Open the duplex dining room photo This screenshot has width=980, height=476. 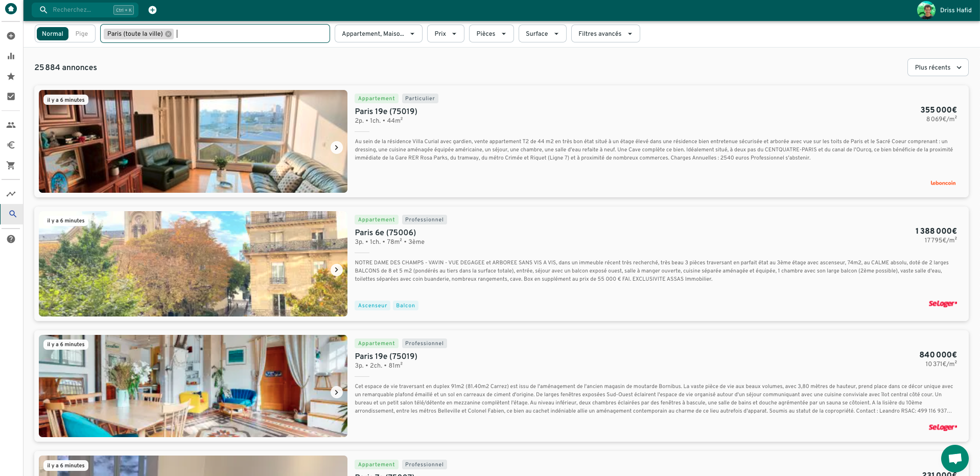(193, 386)
